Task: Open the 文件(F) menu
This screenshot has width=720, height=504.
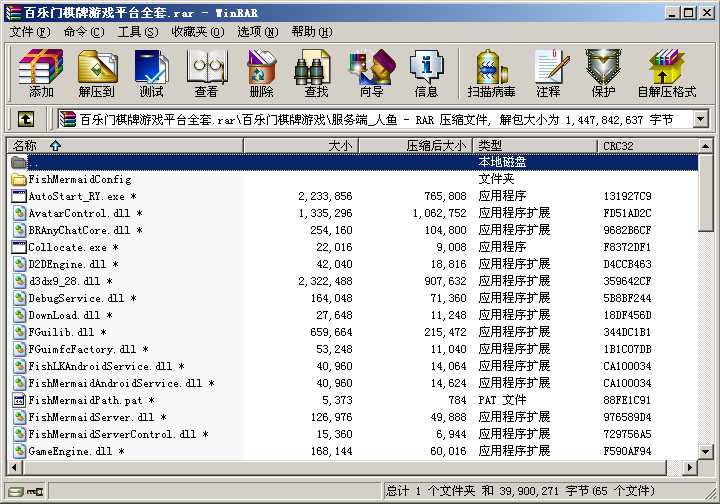Action: (30, 32)
